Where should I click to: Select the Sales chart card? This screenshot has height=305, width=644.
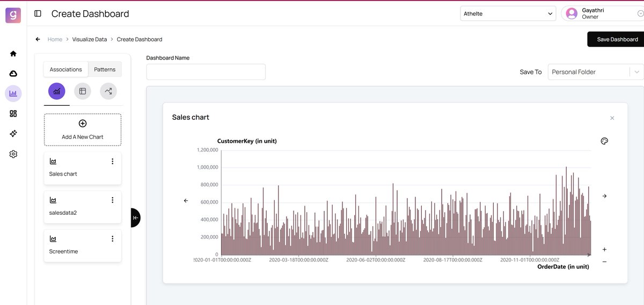[83, 168]
